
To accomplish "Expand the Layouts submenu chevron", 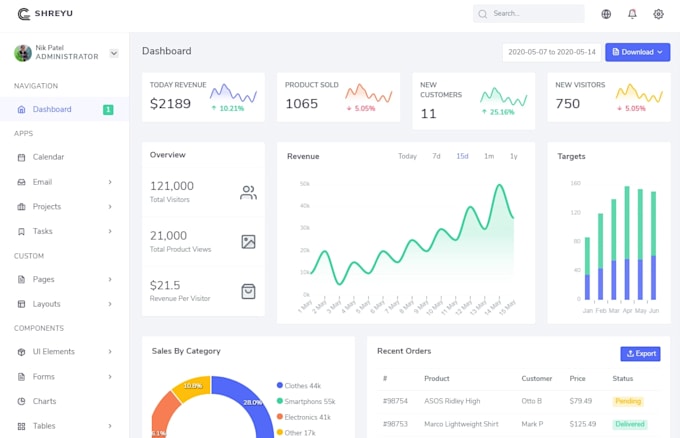I will tap(110, 304).
